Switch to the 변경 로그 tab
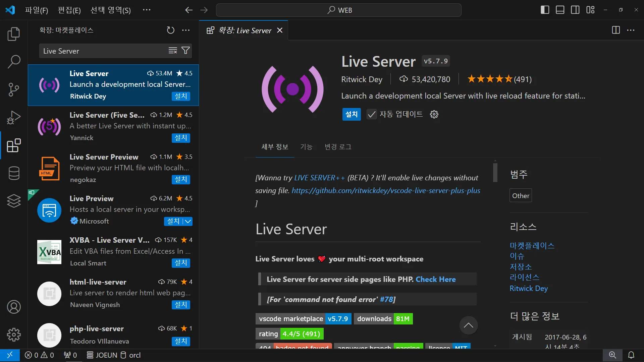The height and width of the screenshot is (362, 644). tap(338, 147)
